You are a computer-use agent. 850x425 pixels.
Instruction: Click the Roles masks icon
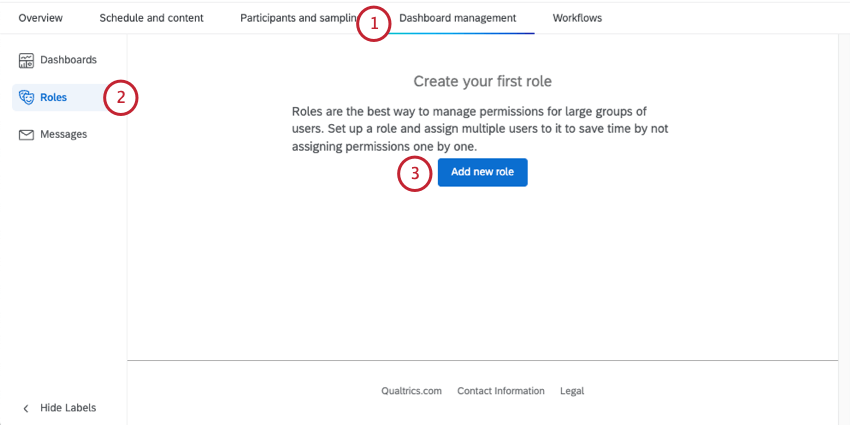(27, 97)
